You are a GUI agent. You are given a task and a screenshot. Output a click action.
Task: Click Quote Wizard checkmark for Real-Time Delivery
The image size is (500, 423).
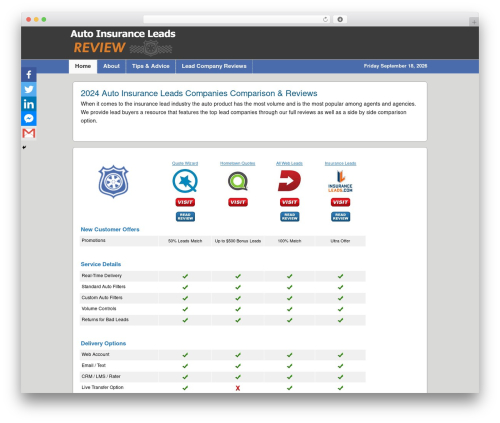click(x=185, y=276)
